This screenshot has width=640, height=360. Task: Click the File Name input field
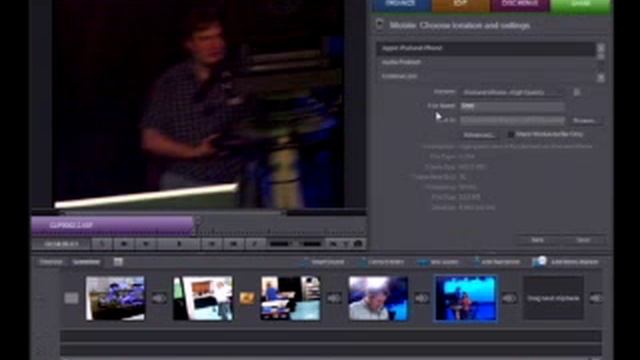point(513,106)
